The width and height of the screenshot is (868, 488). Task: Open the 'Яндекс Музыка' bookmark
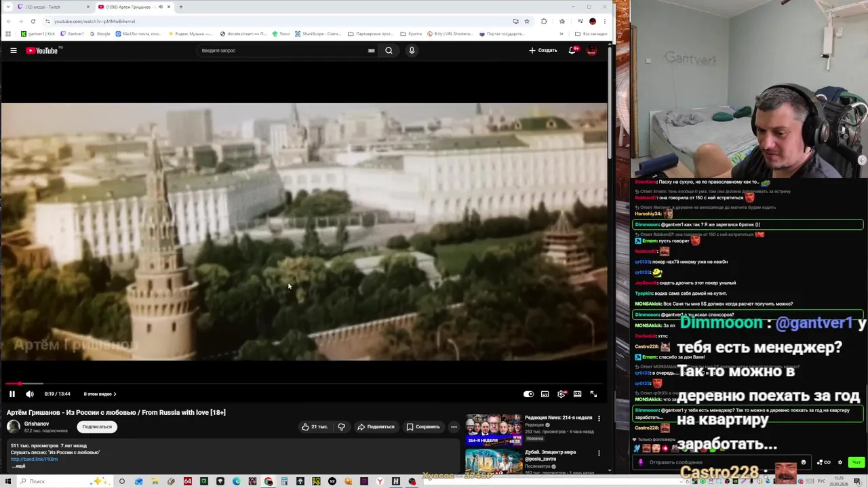point(191,33)
